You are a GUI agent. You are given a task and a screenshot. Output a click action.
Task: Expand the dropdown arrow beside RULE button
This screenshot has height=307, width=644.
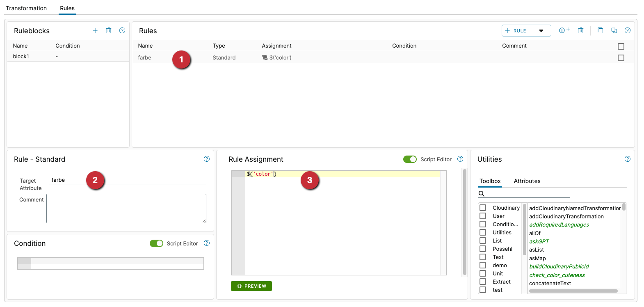click(x=541, y=31)
